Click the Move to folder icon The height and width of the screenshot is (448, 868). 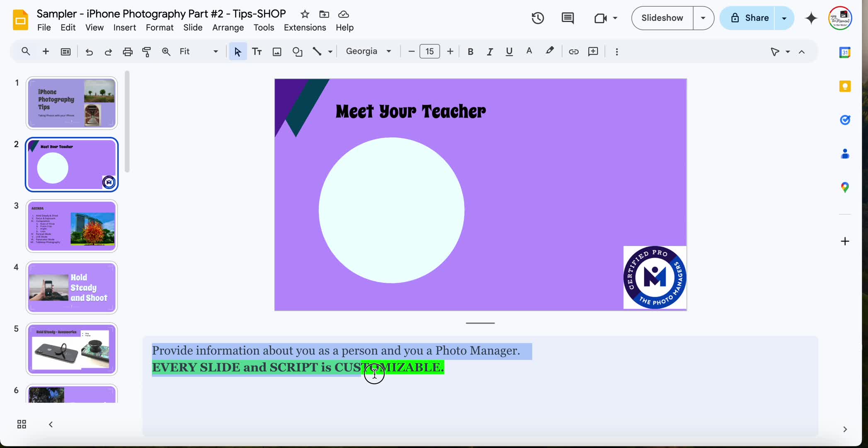click(x=324, y=14)
